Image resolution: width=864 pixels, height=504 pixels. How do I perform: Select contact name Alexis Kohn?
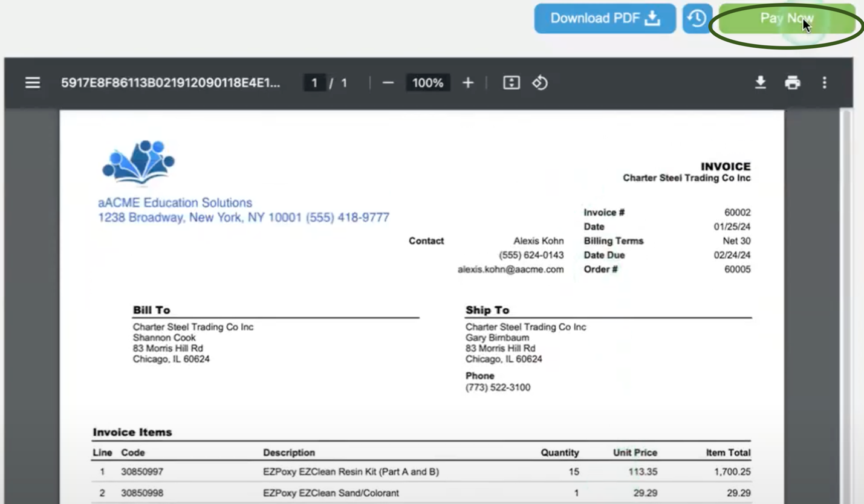(x=538, y=241)
